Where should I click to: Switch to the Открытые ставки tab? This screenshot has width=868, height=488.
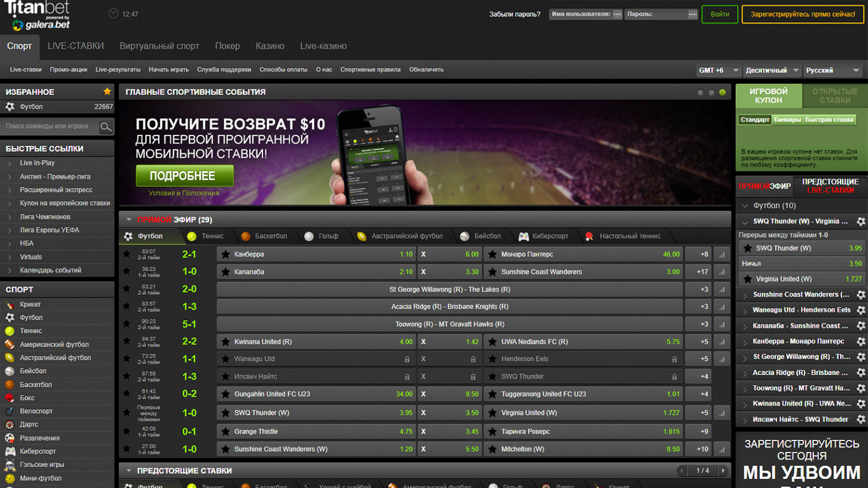[x=834, y=96]
